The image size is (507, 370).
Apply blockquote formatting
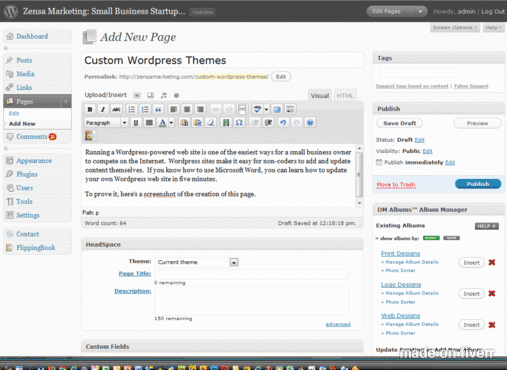coord(158,109)
